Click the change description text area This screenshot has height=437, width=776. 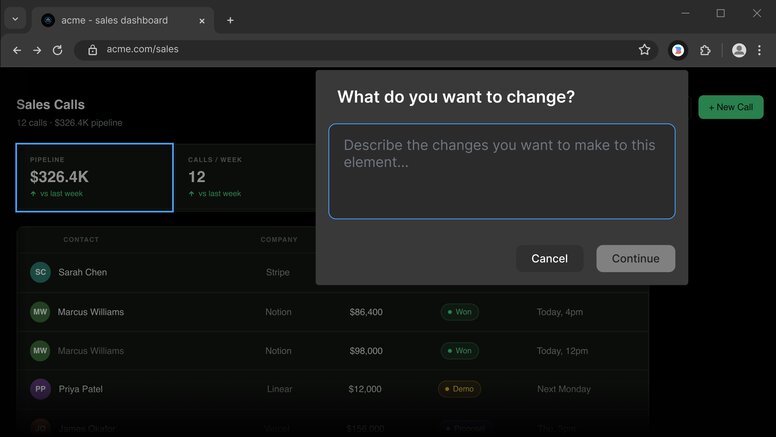[502, 171]
